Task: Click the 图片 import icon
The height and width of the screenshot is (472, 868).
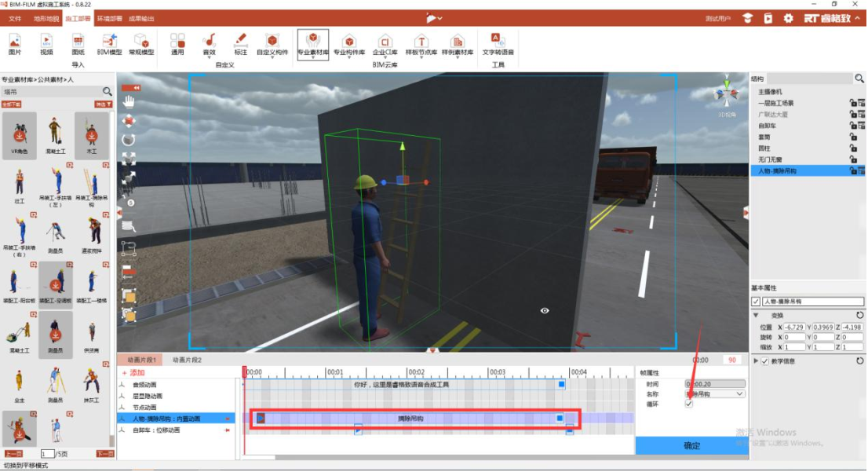Action: (15, 44)
